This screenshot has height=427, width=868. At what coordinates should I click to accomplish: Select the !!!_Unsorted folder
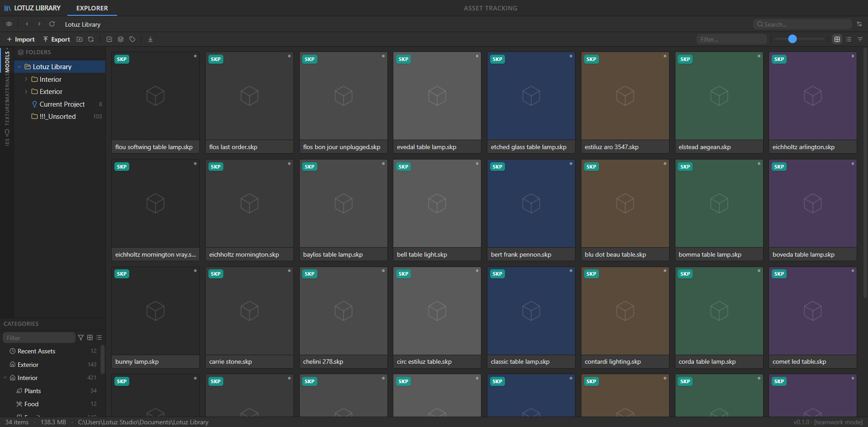pos(60,116)
